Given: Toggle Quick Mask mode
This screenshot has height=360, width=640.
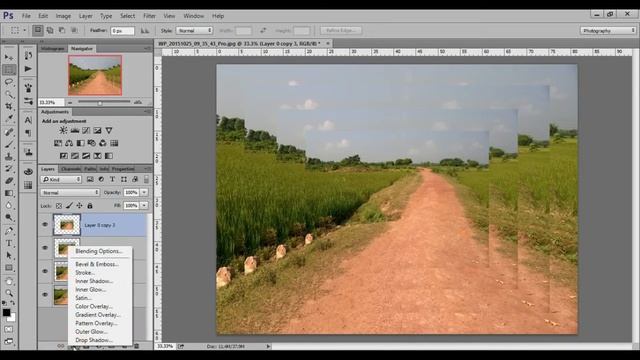Looking at the screenshot, I should click(9, 329).
